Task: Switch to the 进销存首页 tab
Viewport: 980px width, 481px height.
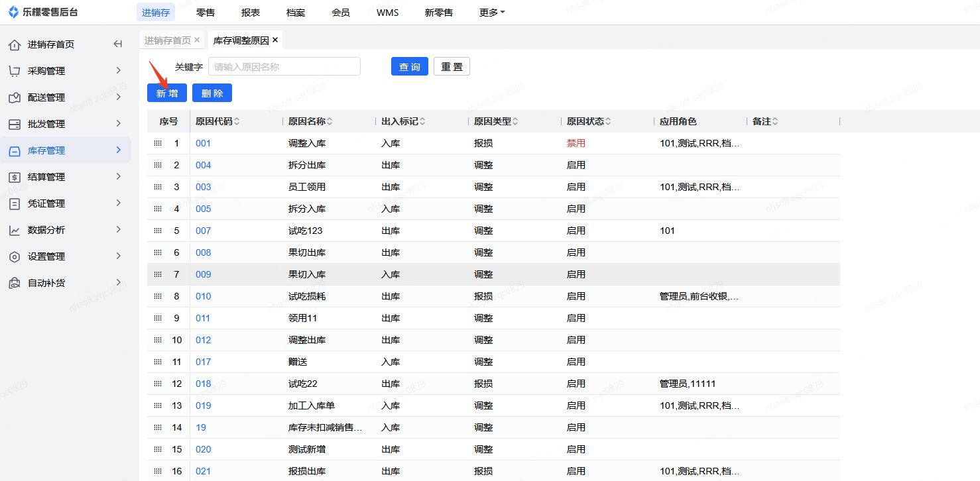Action: (168, 40)
